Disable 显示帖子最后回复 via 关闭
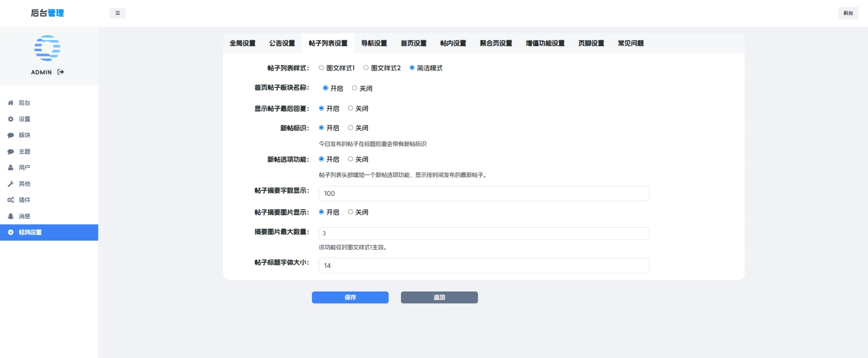The height and width of the screenshot is (358, 868). (x=351, y=108)
